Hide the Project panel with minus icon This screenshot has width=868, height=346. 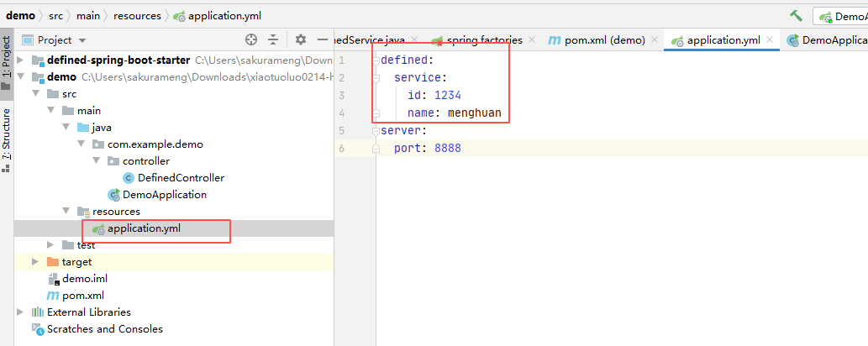(x=323, y=39)
